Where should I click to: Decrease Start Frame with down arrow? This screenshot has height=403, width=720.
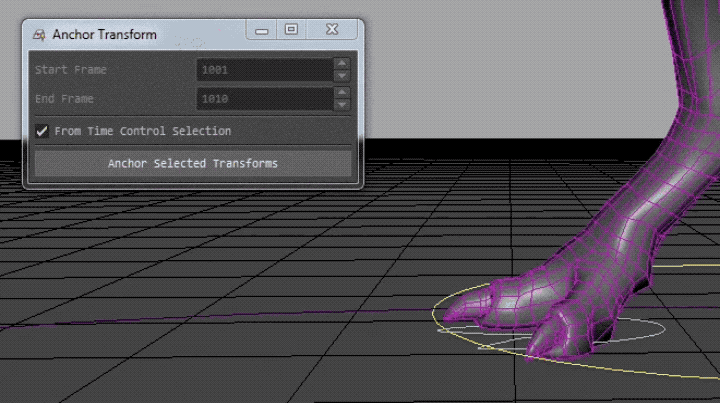click(342, 76)
